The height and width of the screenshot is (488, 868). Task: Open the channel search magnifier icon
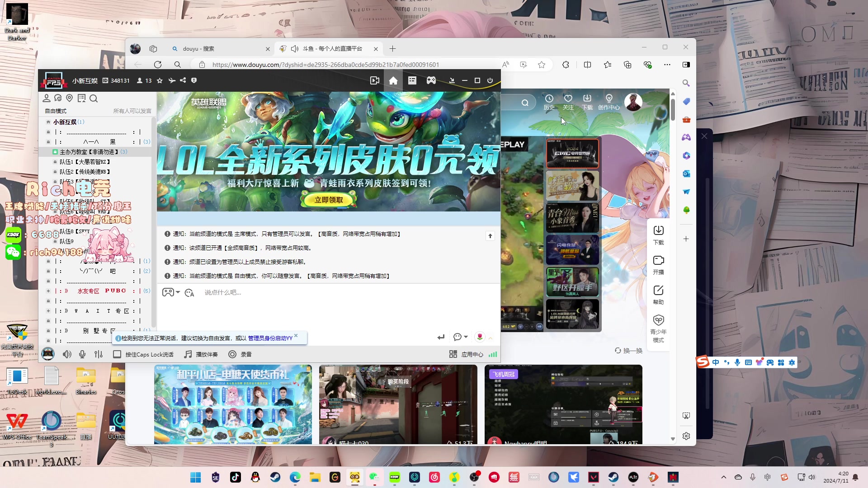94,98
